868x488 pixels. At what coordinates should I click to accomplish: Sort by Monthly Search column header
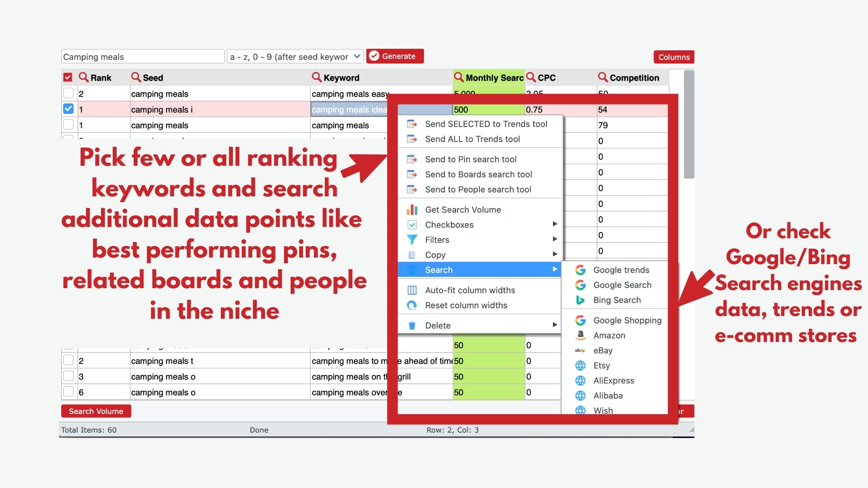[x=489, y=77]
